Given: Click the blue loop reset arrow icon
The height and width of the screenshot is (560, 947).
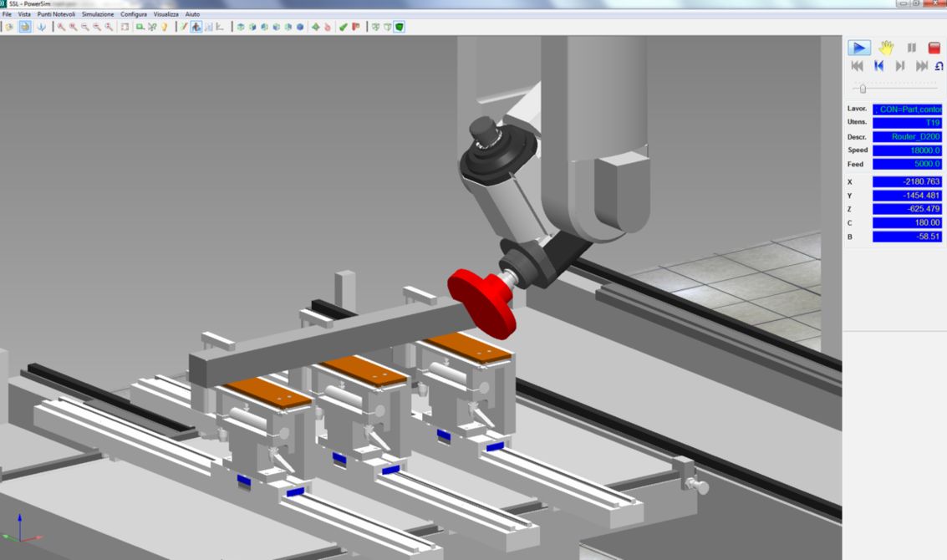Looking at the screenshot, I should point(939,66).
